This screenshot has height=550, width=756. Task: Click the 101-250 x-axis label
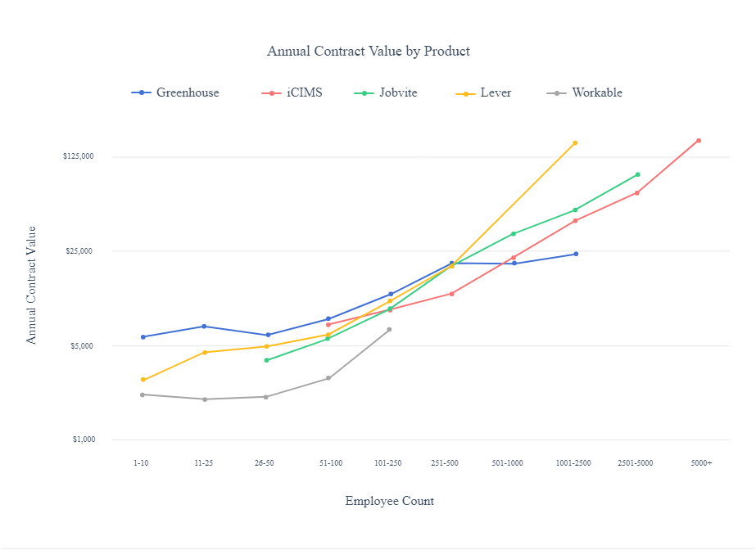387,462
